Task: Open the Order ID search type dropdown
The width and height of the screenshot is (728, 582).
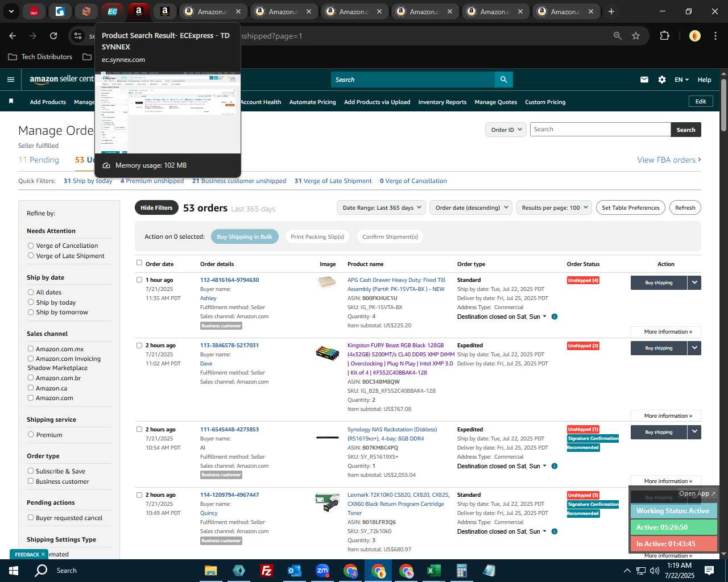Action: click(x=505, y=130)
